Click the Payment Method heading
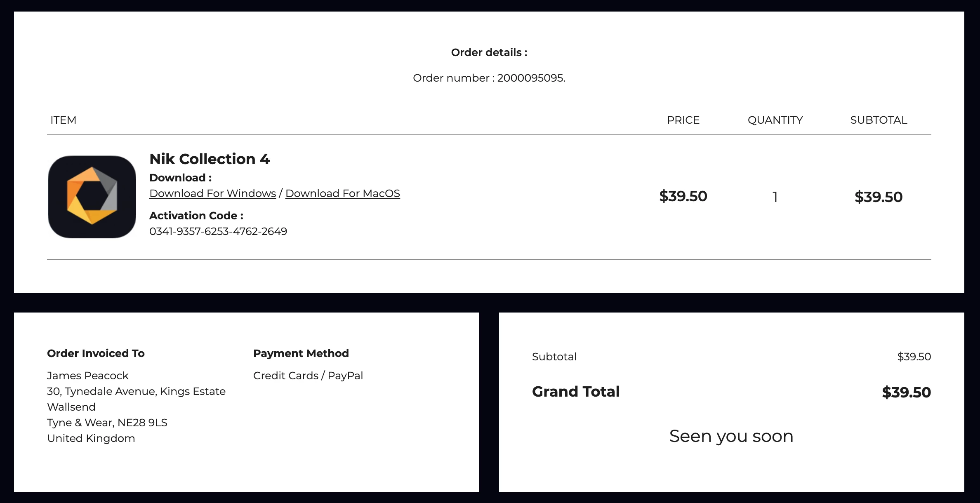The image size is (980, 503). tap(301, 353)
